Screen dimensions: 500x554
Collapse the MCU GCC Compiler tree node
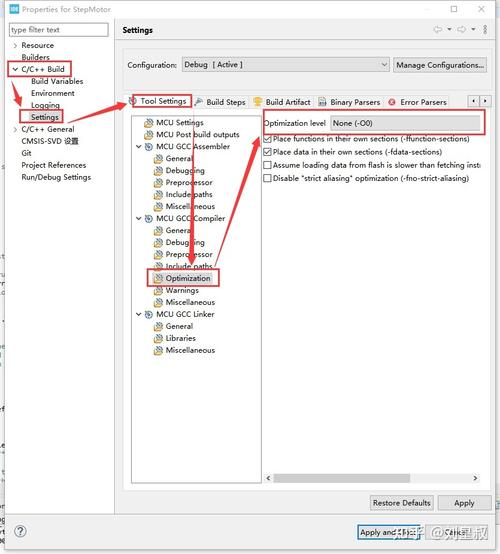coord(139,218)
